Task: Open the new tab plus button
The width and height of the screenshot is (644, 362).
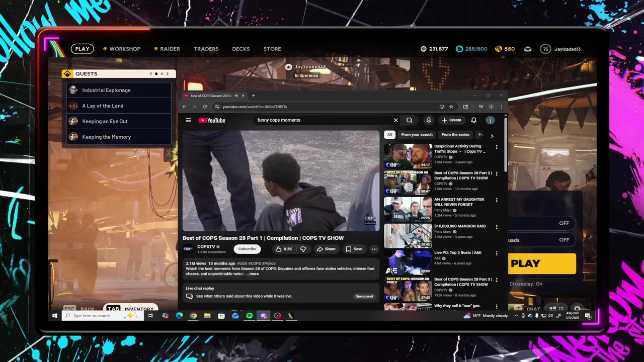Action: (253, 96)
